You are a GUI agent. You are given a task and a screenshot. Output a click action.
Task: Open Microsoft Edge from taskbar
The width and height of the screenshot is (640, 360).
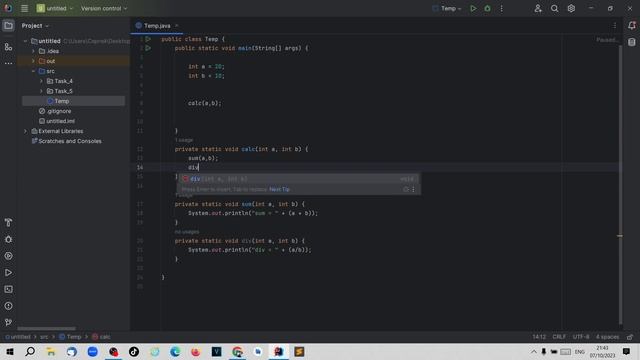[x=175, y=351]
